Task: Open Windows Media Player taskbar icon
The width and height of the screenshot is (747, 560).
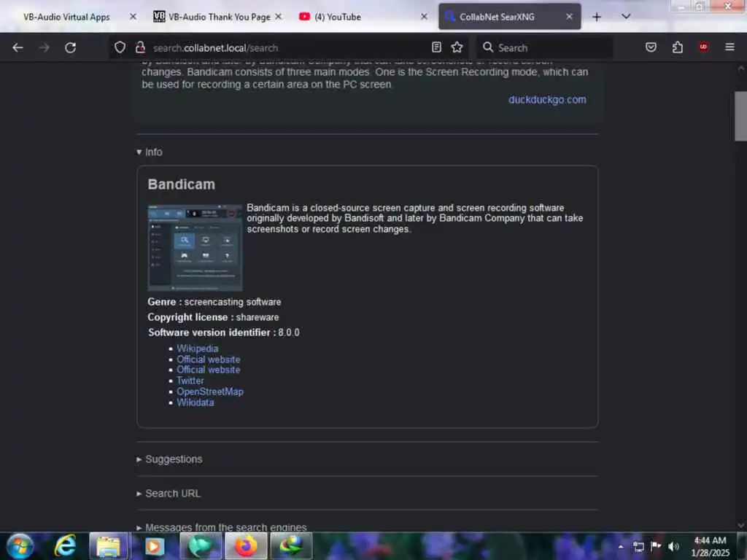Action: [x=154, y=546]
